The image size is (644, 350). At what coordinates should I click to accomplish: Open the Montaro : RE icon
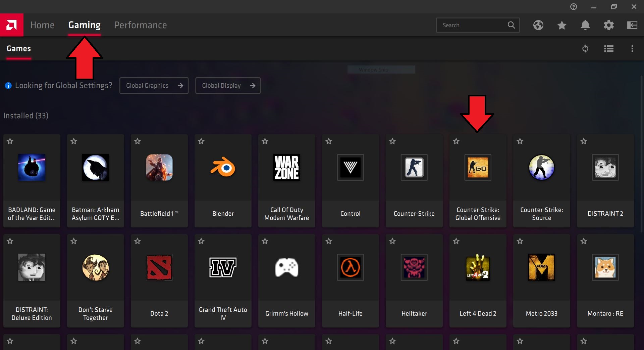605,267
